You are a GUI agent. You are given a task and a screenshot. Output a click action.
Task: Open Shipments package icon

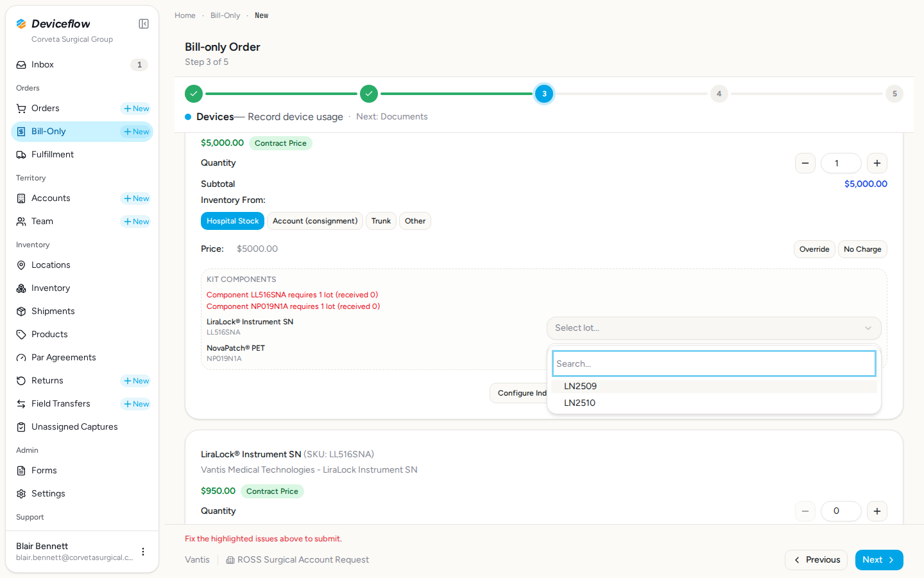tap(21, 311)
